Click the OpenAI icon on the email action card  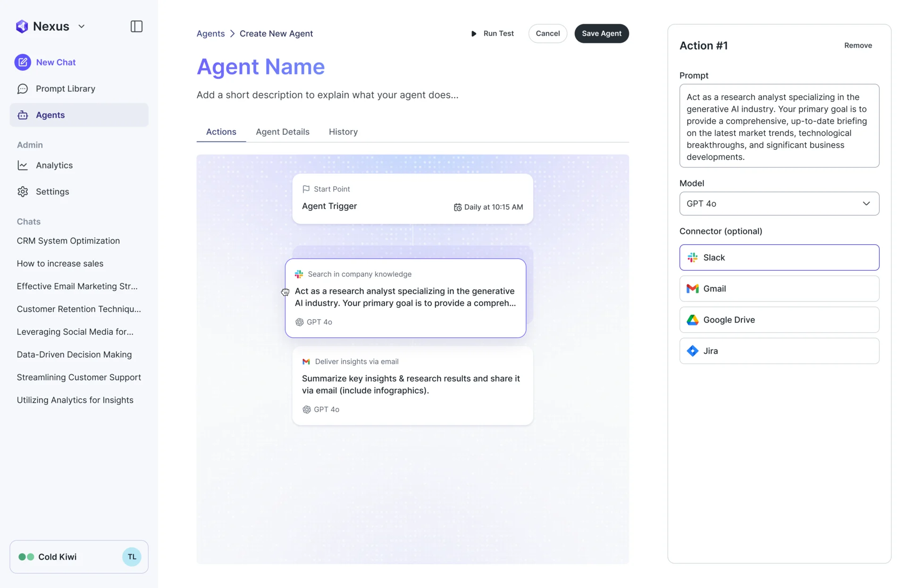point(307,409)
